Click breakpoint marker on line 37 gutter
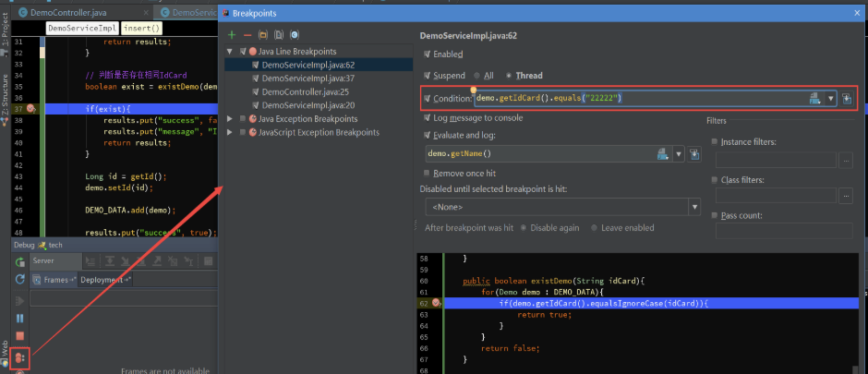This screenshot has height=374, width=868. pos(31,109)
